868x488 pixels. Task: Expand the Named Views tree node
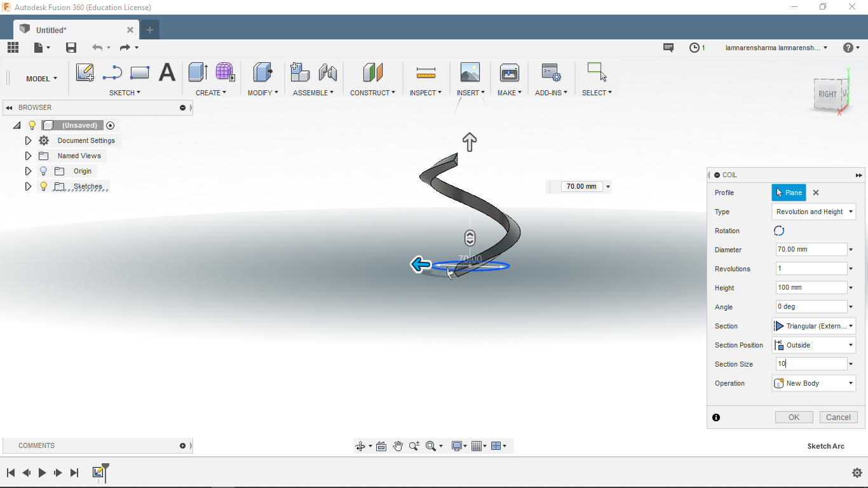[x=28, y=156]
